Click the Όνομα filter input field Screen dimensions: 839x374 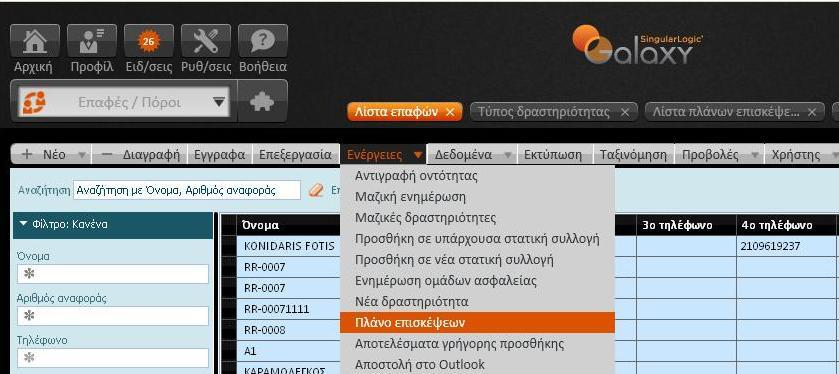point(113,274)
